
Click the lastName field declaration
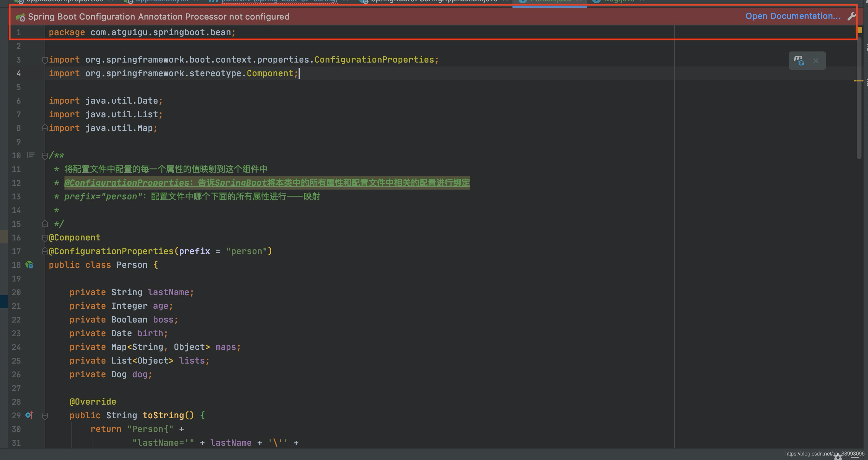tap(132, 293)
